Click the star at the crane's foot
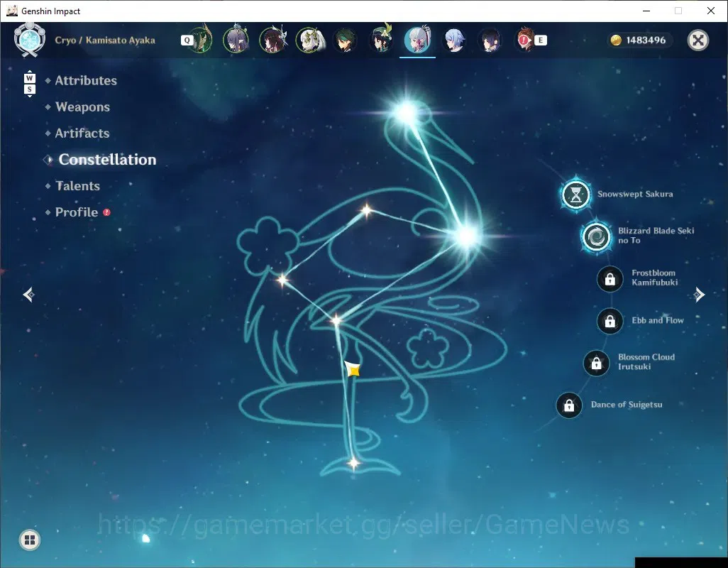The width and height of the screenshot is (728, 568). click(354, 463)
